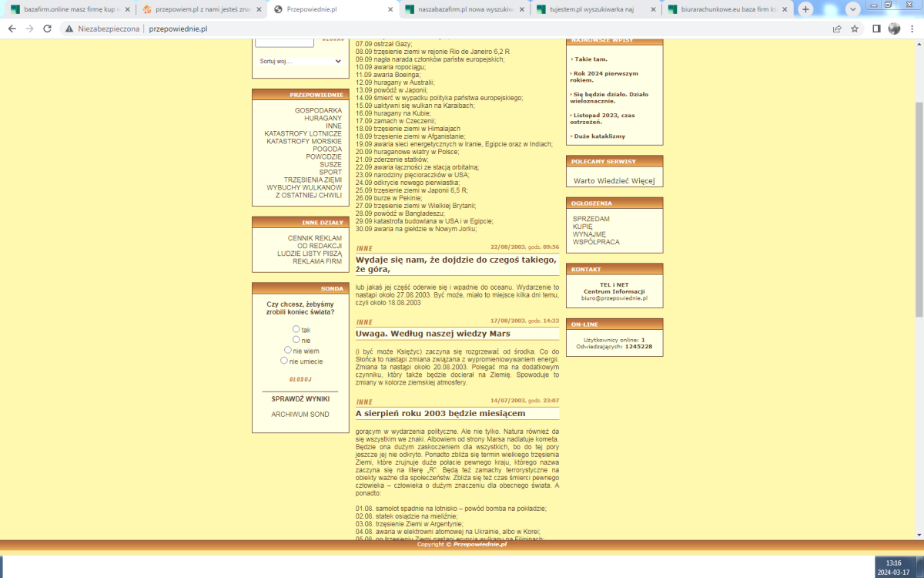Viewport: 924px width, 578px height.
Task: Switch to the bazafirm.online tab
Action: 69,9
